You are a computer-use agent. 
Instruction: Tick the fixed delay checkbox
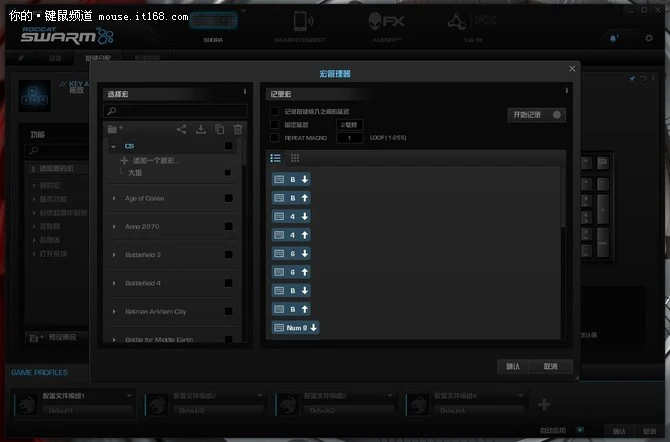click(275, 124)
